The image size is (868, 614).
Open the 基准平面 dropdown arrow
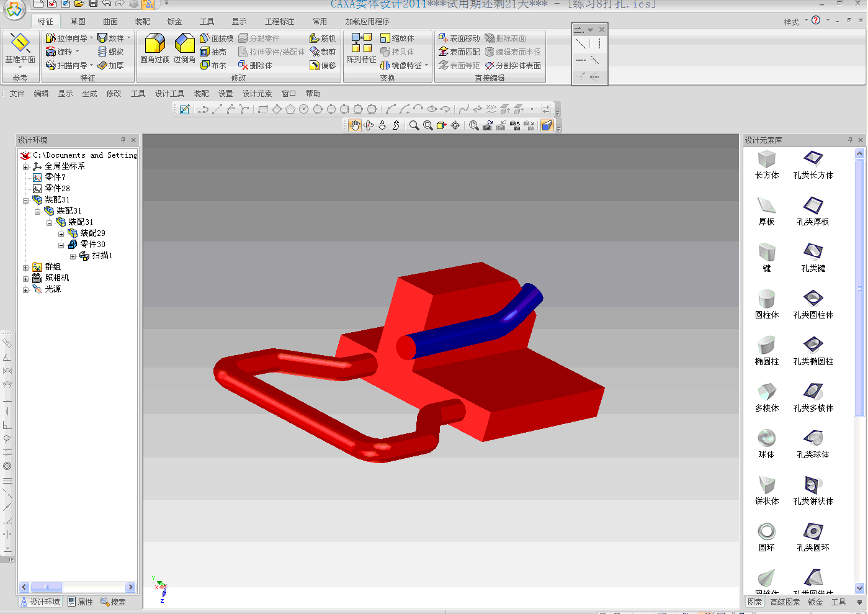pos(20,67)
